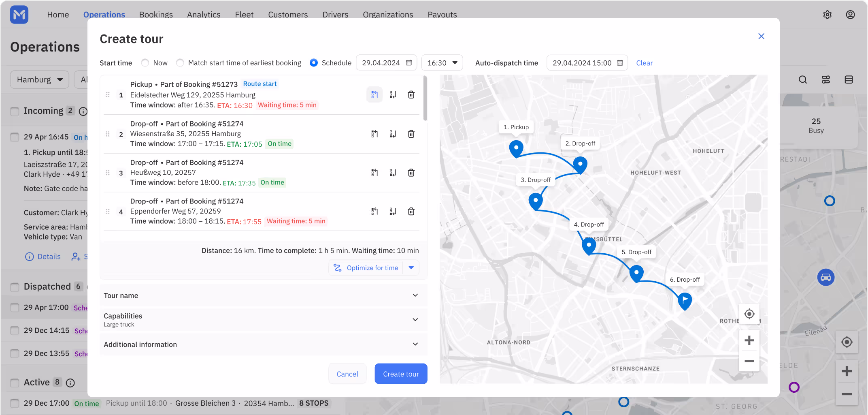The height and width of the screenshot is (415, 868).
Task: Grab the drag handle of stop 4
Action: 108,212
